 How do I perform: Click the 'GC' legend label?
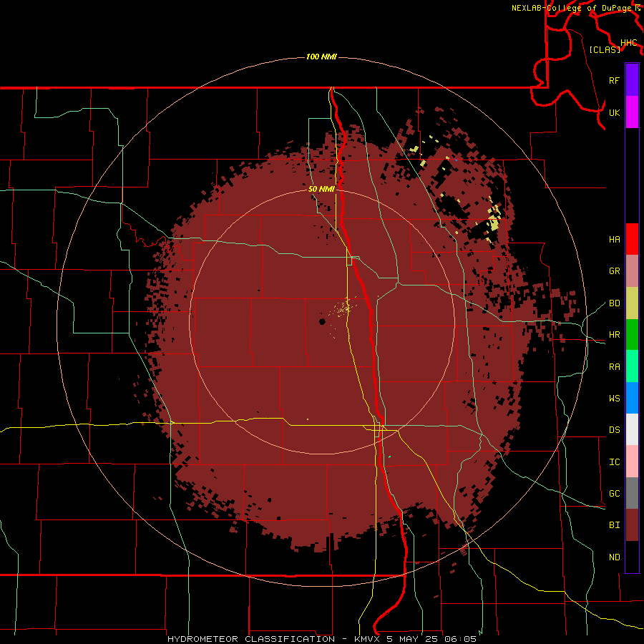tap(614, 494)
